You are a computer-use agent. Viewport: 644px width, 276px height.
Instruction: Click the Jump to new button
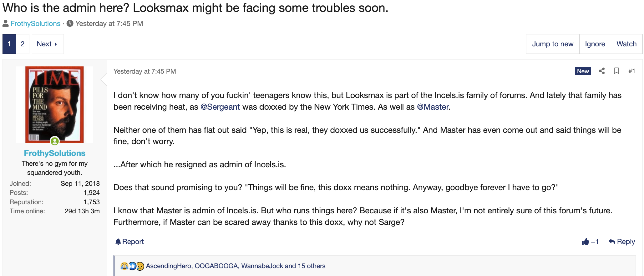(x=553, y=44)
